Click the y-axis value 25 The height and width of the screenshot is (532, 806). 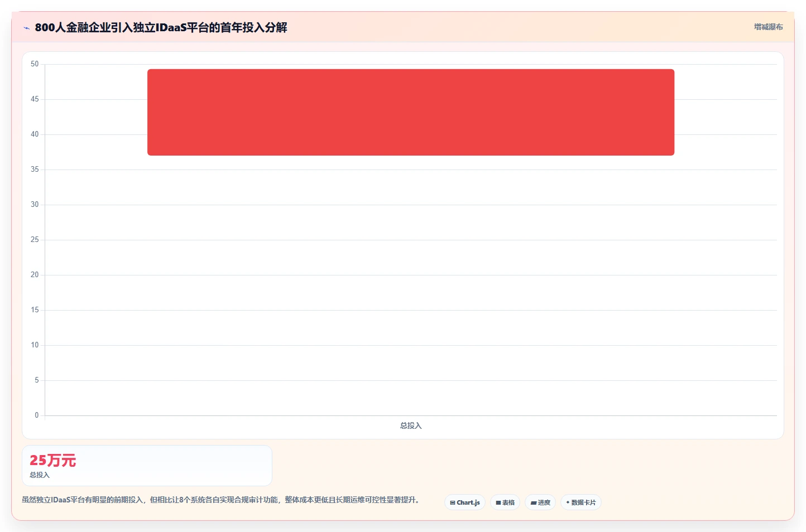point(35,240)
